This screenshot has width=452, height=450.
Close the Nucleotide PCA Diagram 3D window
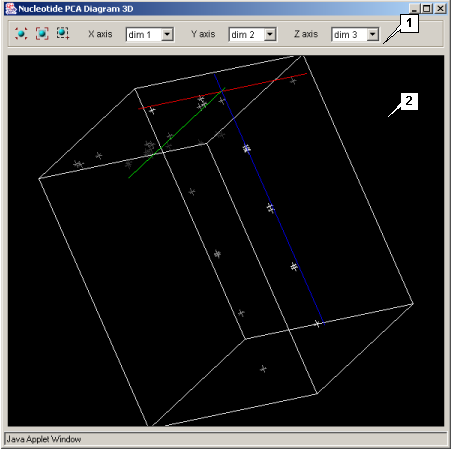440,8
